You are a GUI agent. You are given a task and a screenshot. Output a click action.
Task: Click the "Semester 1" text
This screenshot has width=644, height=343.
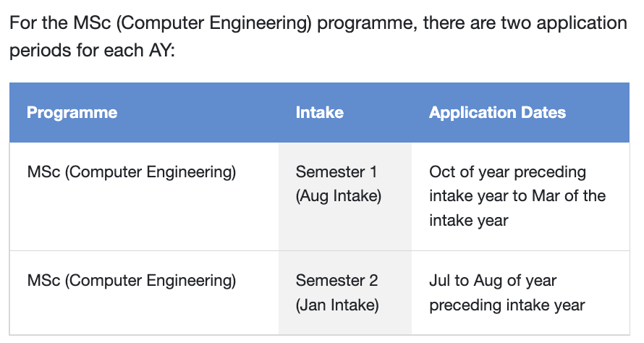click(x=336, y=172)
